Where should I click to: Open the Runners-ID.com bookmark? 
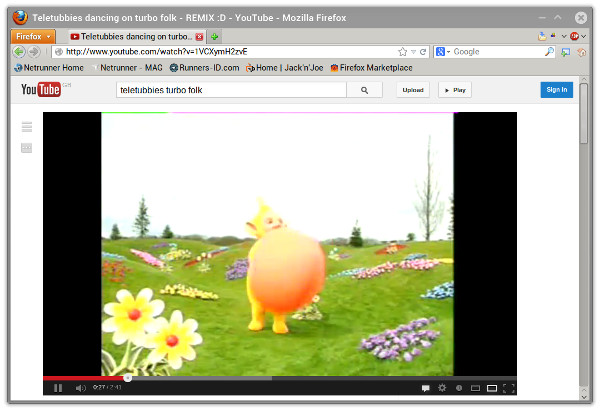tap(205, 68)
